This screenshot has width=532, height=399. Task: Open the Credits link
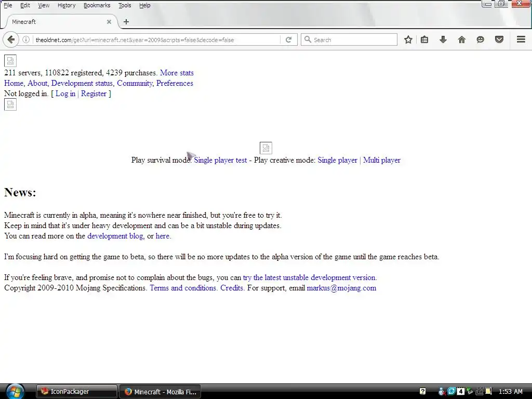(x=232, y=288)
